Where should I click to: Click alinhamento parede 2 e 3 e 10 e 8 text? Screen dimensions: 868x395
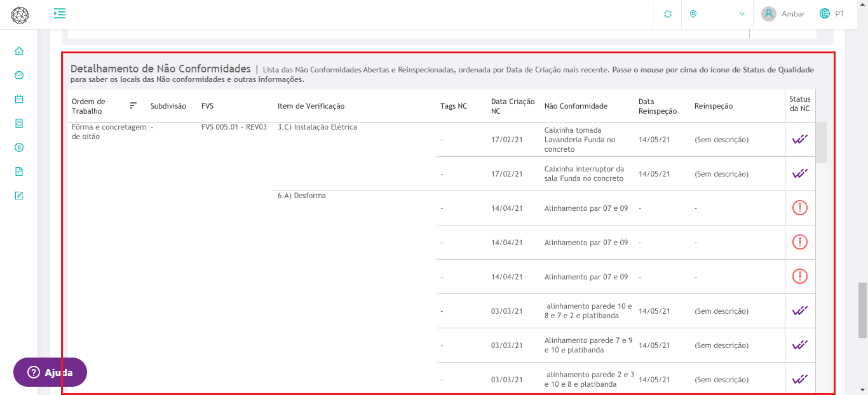pyautogui.click(x=590, y=379)
